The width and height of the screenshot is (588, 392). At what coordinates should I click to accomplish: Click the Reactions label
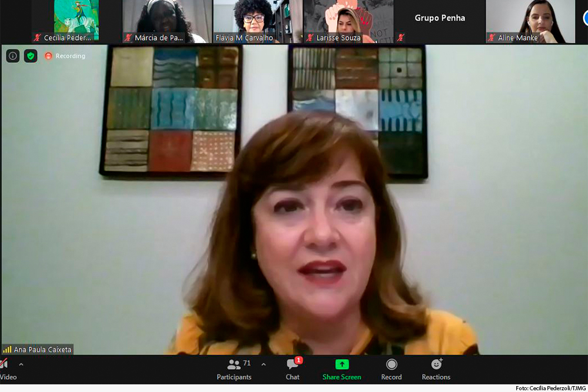(x=436, y=377)
